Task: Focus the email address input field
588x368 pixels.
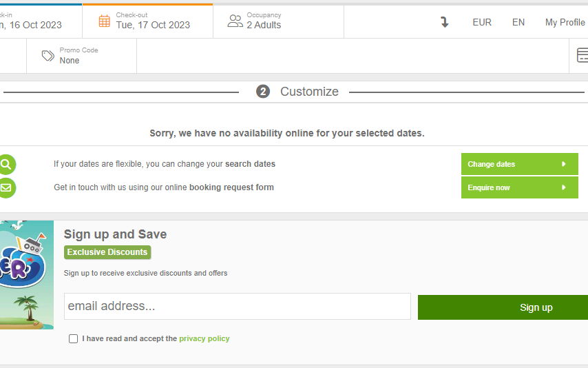Action: 237,306
